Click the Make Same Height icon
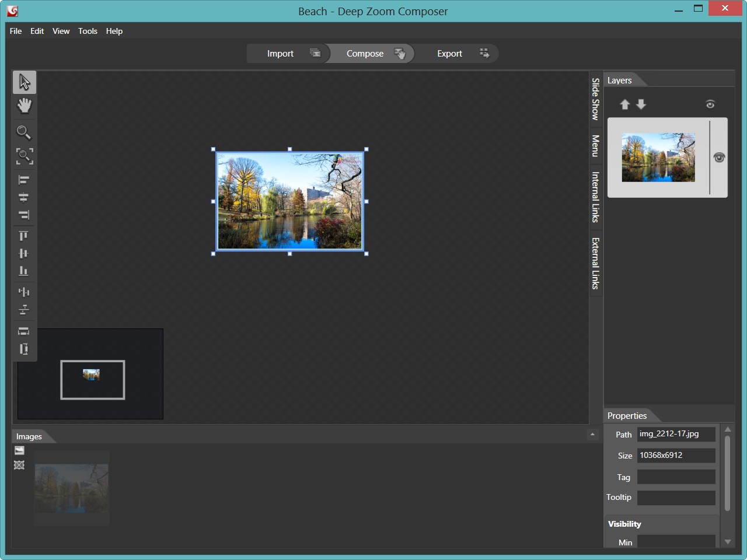Viewport: 747px width, 560px height. click(x=24, y=349)
